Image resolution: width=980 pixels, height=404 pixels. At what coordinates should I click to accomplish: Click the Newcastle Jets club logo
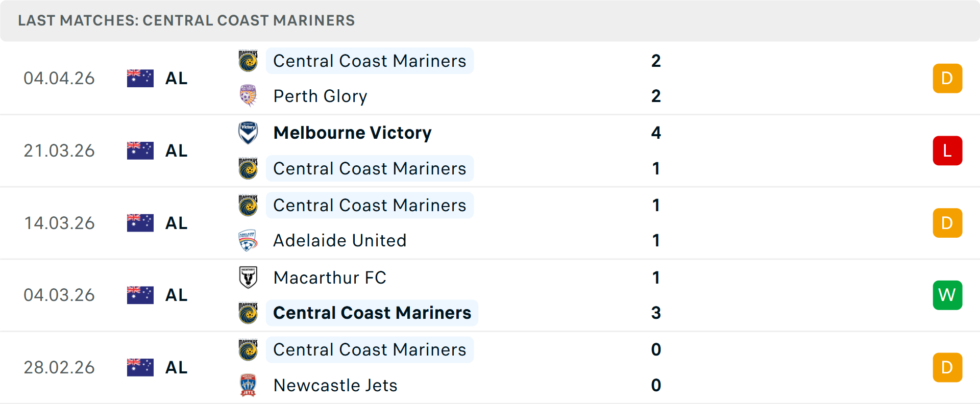click(248, 386)
